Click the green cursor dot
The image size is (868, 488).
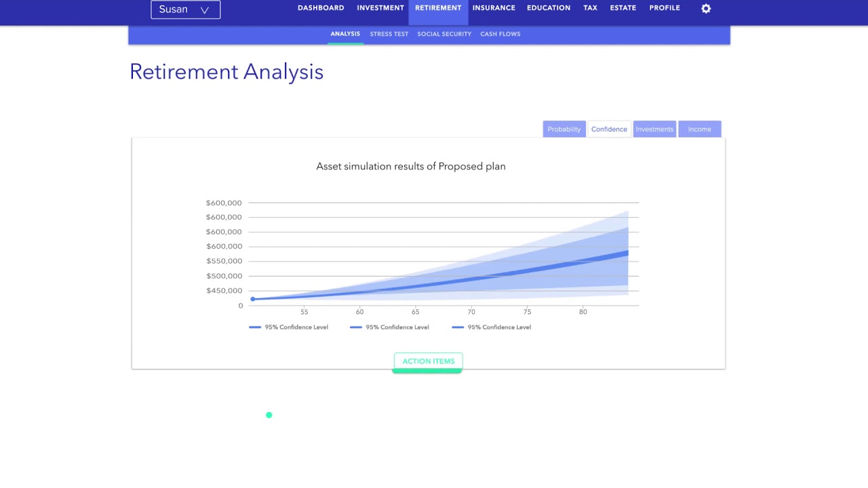[x=269, y=415]
